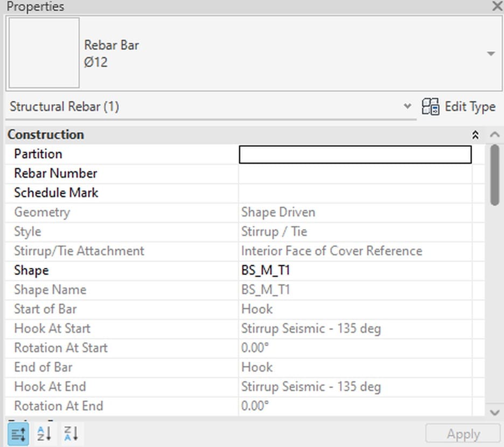Click the Construction section header text
This screenshot has width=504, height=447.
(x=46, y=135)
